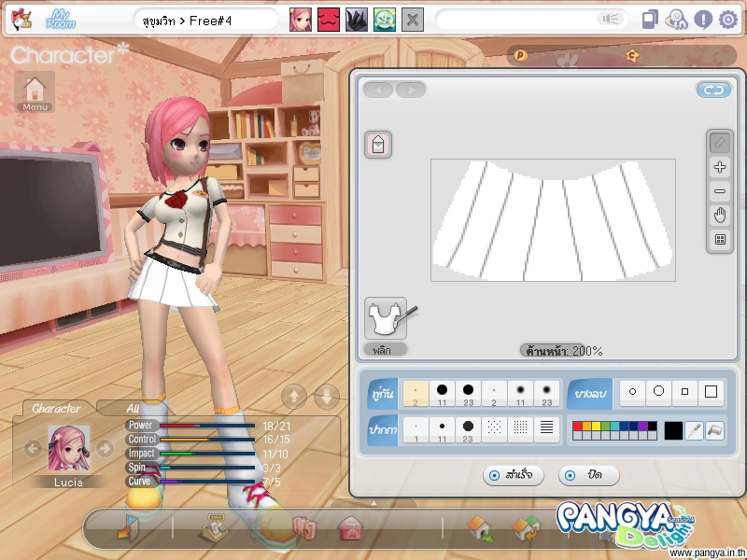This screenshot has width=747, height=560.
Task: Pick the eyedropper color tool
Action: tap(694, 431)
